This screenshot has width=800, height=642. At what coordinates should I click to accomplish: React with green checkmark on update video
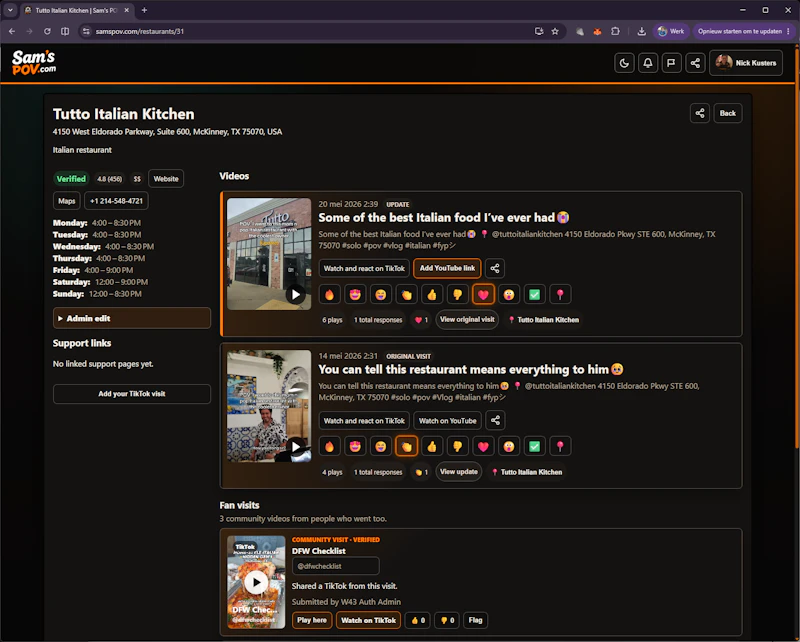(534, 294)
